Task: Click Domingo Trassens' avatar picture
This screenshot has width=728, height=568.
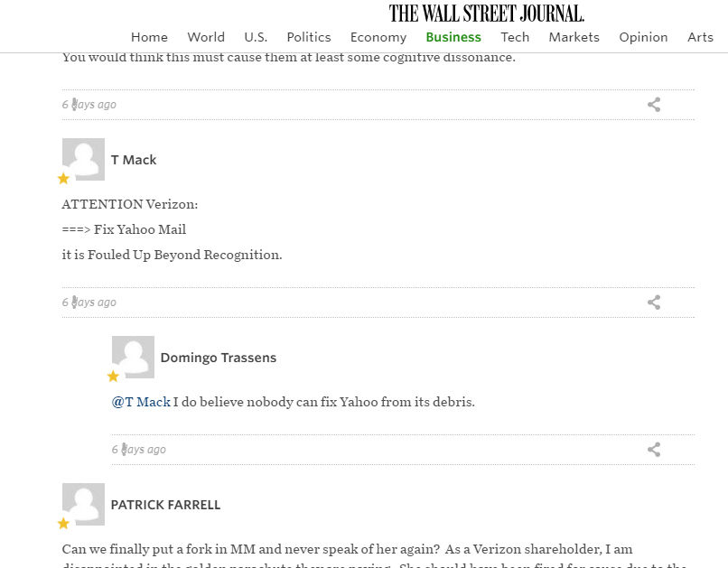Action: pos(133,357)
